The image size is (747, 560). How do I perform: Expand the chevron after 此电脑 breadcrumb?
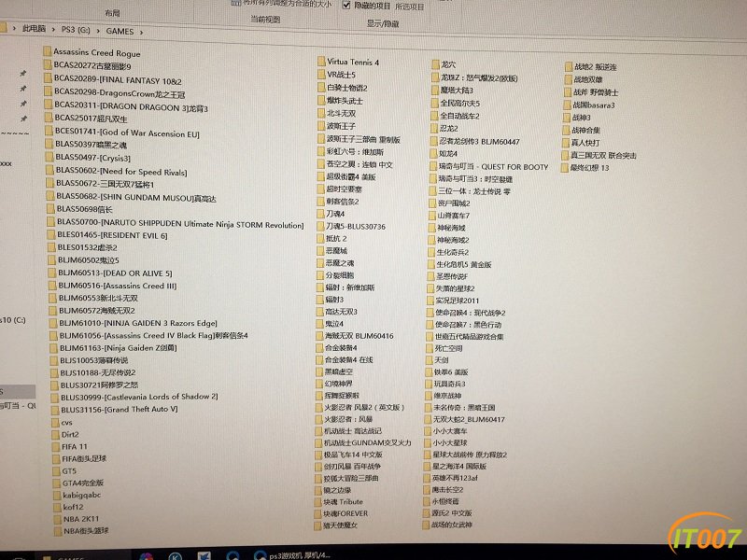(x=53, y=30)
